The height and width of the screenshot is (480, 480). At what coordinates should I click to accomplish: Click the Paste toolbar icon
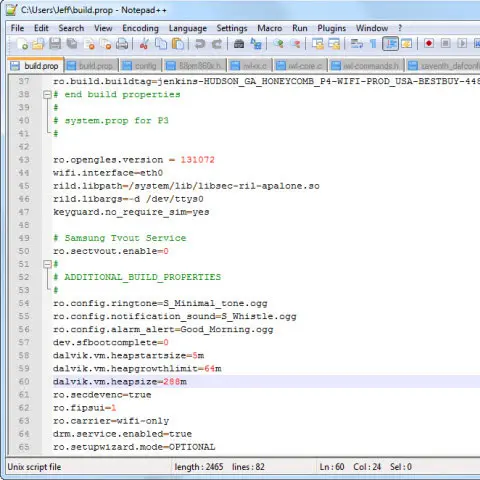pyautogui.click(x=178, y=44)
